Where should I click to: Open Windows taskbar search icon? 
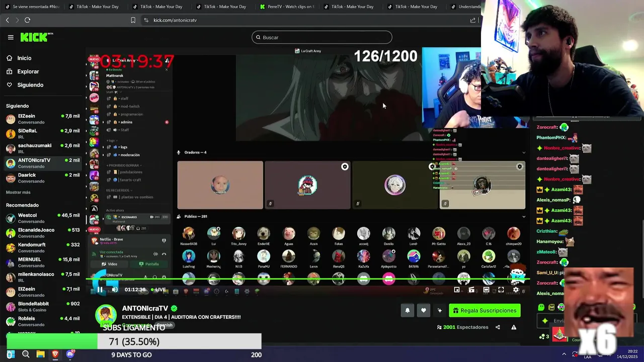click(x=26, y=354)
